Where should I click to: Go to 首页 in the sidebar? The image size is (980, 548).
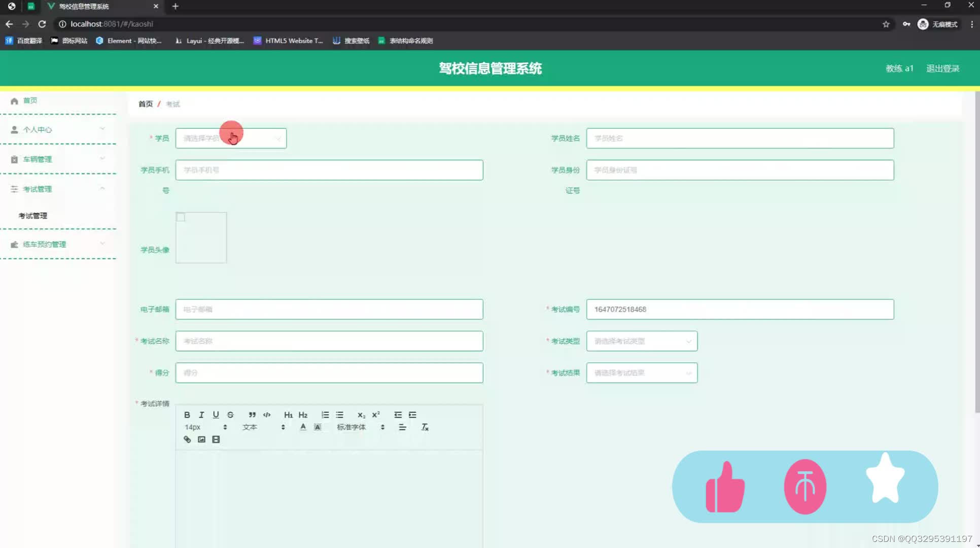pyautogui.click(x=58, y=100)
